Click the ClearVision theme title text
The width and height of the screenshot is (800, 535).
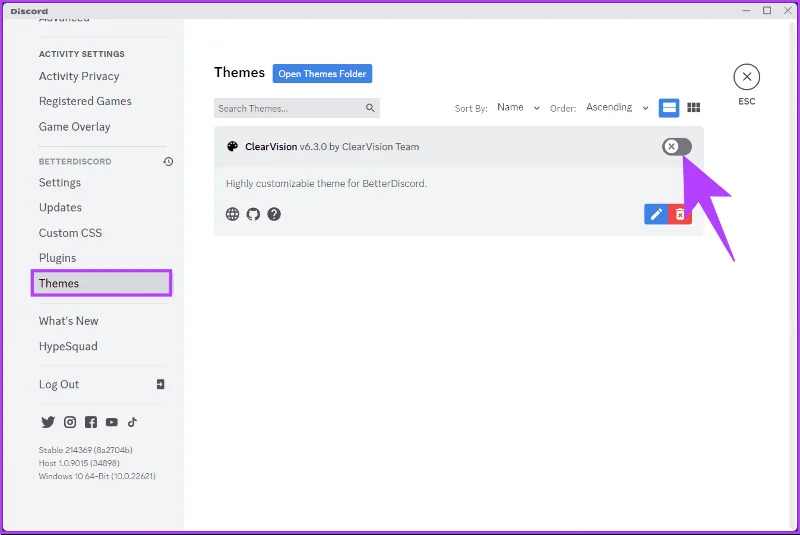tap(332, 147)
